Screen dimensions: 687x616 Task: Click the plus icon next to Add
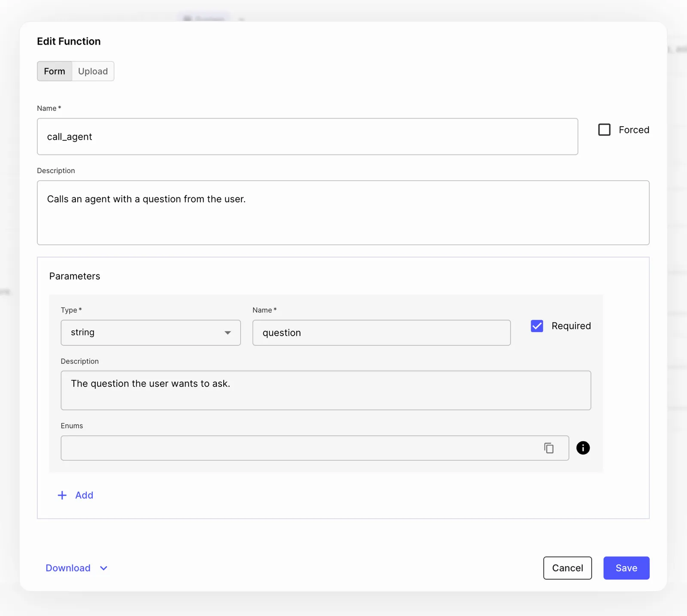pos(62,495)
